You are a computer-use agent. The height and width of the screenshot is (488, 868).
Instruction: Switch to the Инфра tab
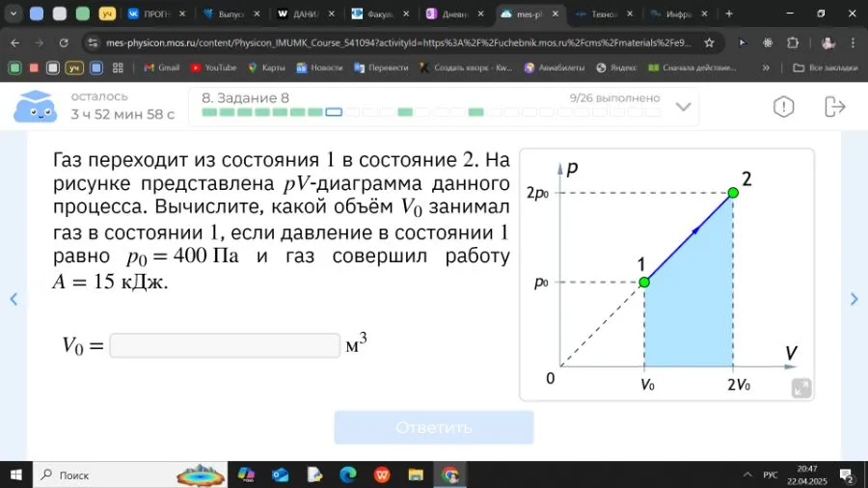[671, 14]
